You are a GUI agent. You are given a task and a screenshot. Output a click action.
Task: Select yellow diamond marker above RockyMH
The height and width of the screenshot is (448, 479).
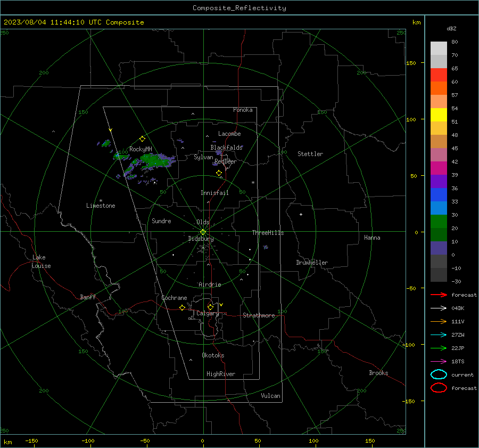[142, 139]
